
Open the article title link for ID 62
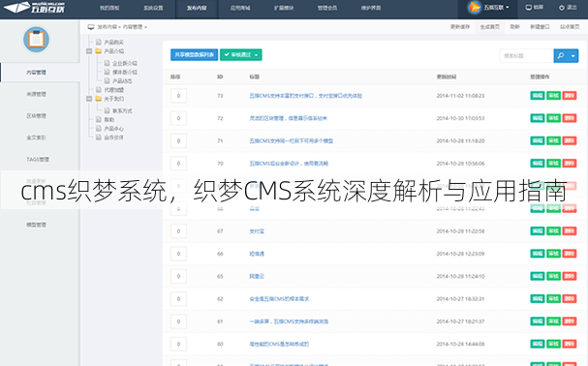(x=279, y=299)
